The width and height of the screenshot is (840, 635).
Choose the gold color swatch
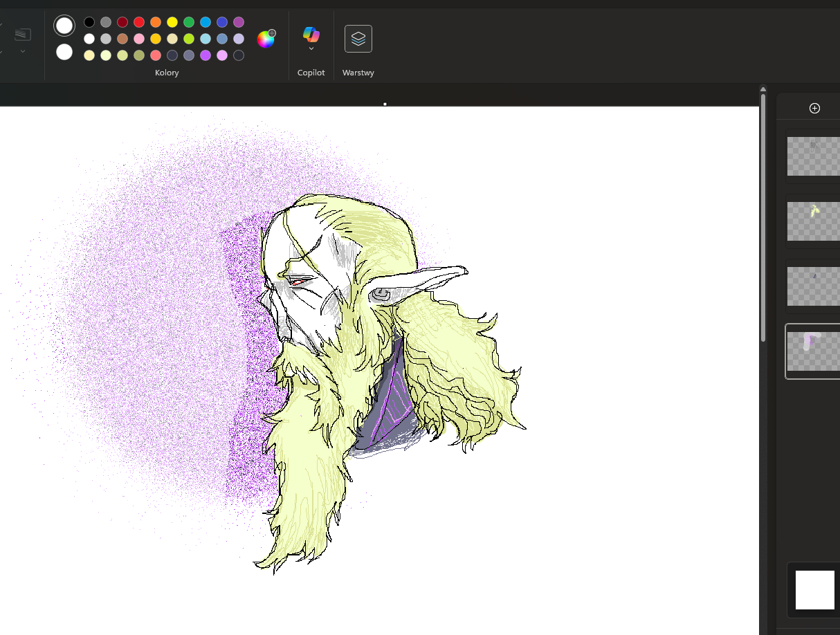click(x=156, y=39)
